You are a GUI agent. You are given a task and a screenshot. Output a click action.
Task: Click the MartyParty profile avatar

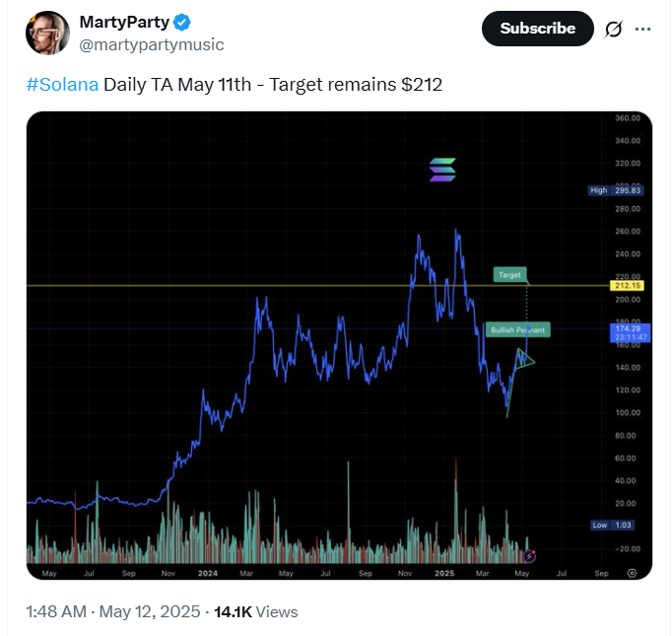(x=47, y=33)
